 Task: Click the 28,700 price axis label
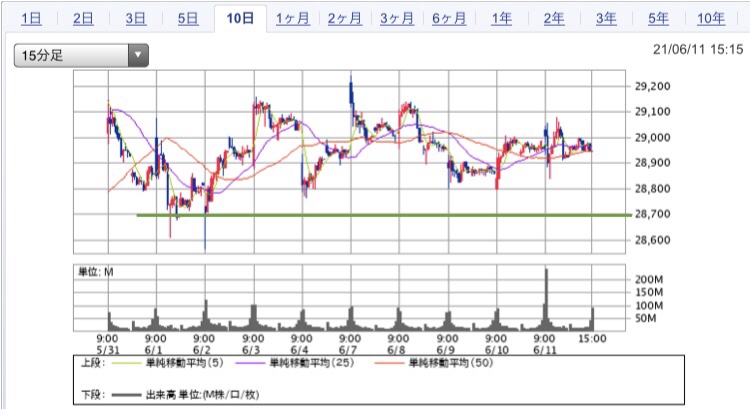(652, 214)
